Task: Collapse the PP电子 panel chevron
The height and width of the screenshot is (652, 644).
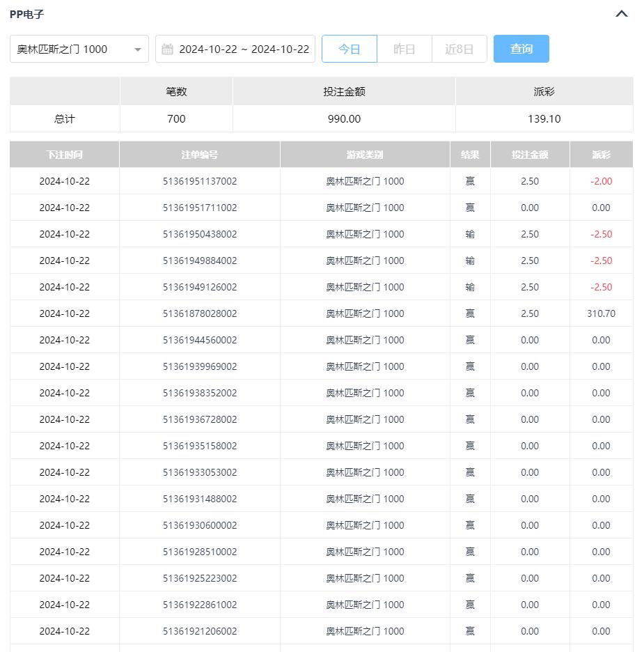Action: pos(622,14)
